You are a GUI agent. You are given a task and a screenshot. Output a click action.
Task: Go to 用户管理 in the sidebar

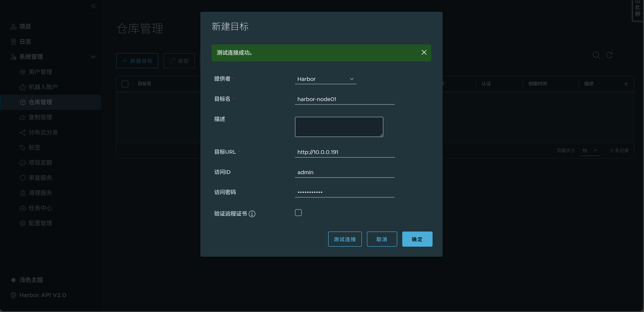coord(40,72)
